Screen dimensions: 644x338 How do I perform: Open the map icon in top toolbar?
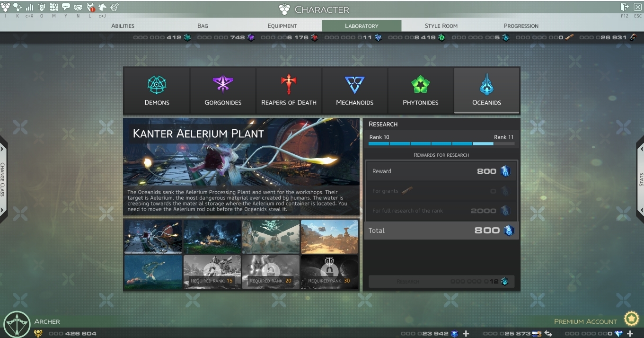click(53, 7)
